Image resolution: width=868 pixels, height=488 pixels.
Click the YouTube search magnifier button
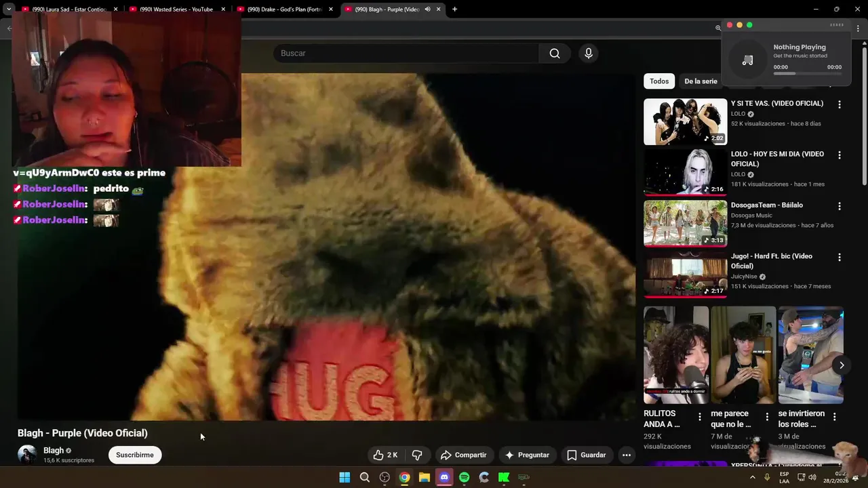555,54
